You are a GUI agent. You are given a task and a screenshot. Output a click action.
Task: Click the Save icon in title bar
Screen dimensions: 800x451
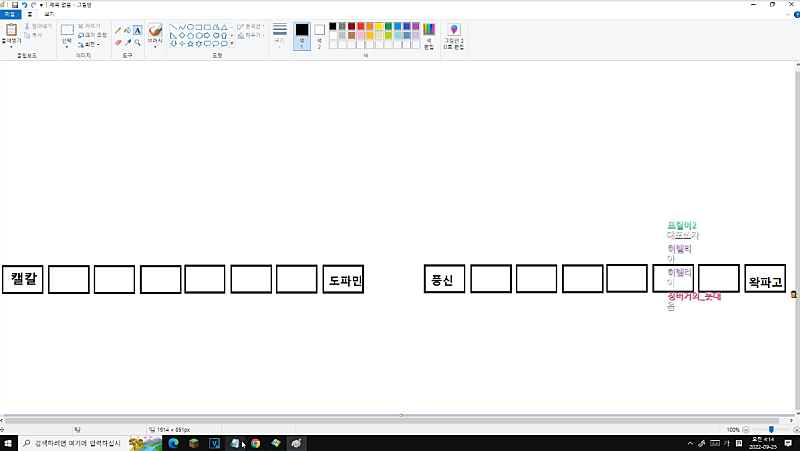15,5
